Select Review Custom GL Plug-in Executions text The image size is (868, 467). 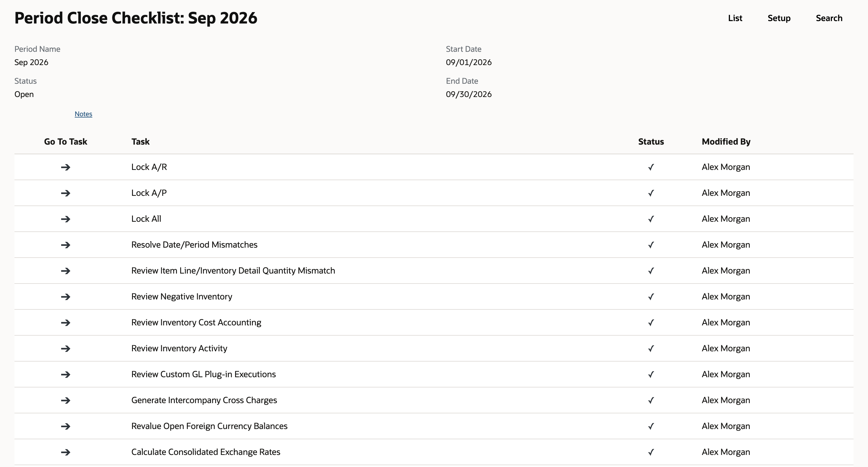point(203,374)
